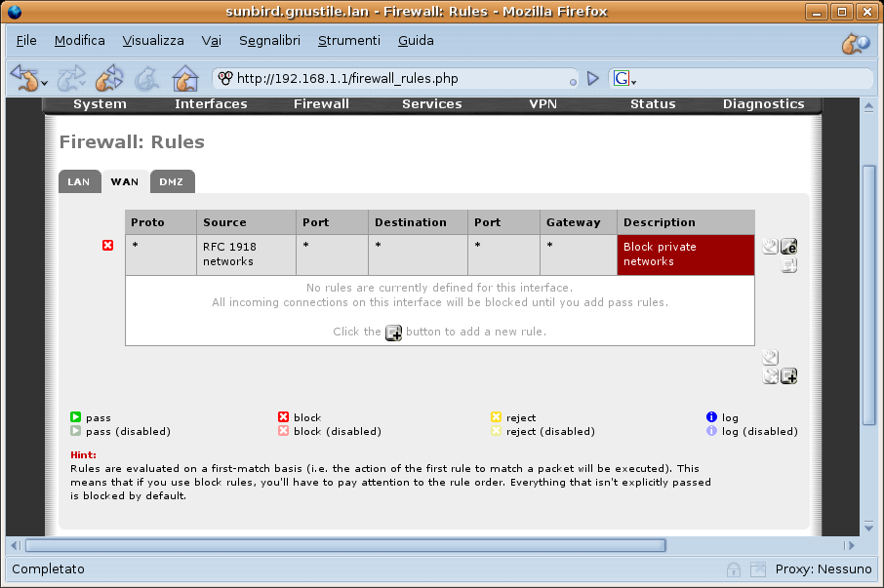The width and height of the screenshot is (884, 588).
Task: Click the add rule icon inside the hint text
Action: pos(393,333)
